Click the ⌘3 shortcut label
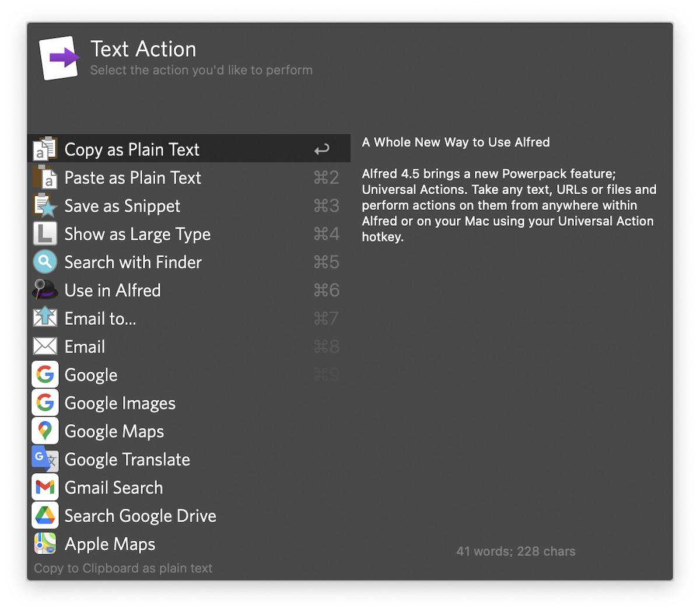700x612 pixels. pyautogui.click(x=326, y=205)
